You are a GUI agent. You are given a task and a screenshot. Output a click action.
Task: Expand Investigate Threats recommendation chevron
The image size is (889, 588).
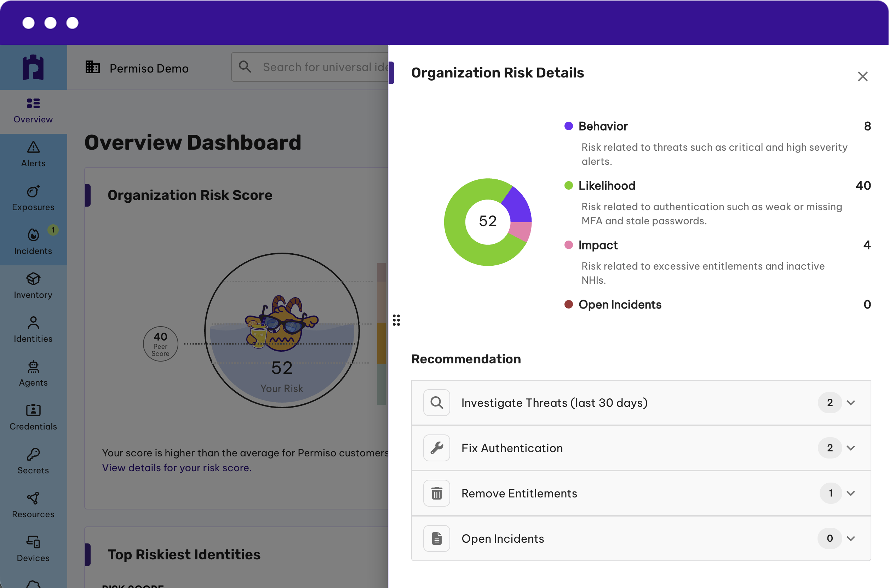[x=851, y=403]
